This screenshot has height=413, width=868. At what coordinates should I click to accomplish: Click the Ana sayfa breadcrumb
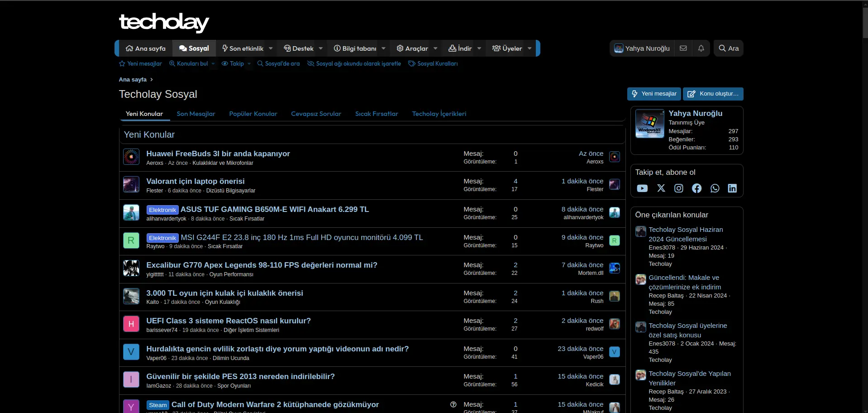[133, 80]
